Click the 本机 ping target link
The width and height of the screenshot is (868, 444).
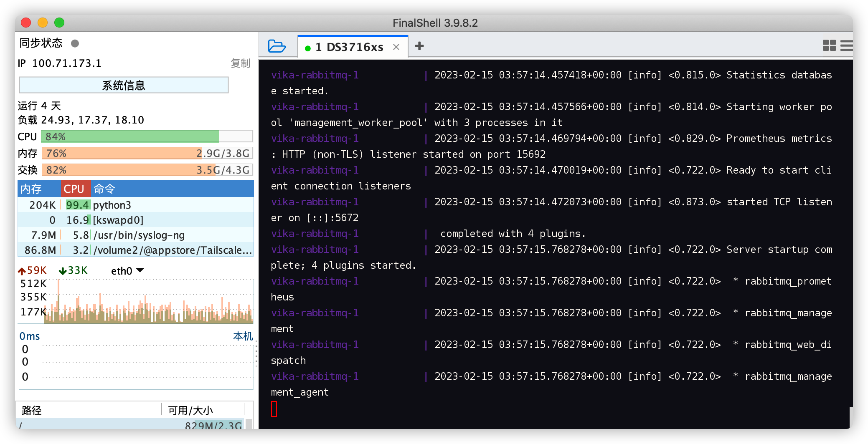[x=243, y=336]
